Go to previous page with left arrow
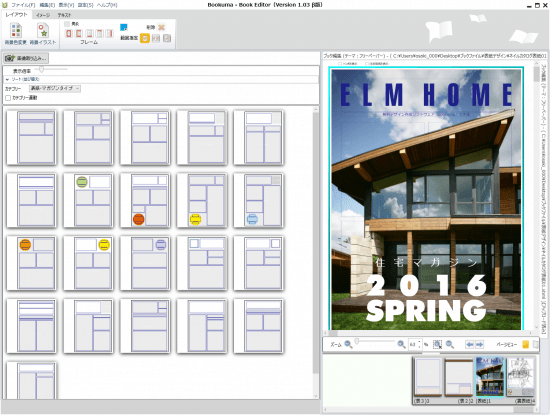This screenshot has width=550, height=415. click(x=470, y=344)
